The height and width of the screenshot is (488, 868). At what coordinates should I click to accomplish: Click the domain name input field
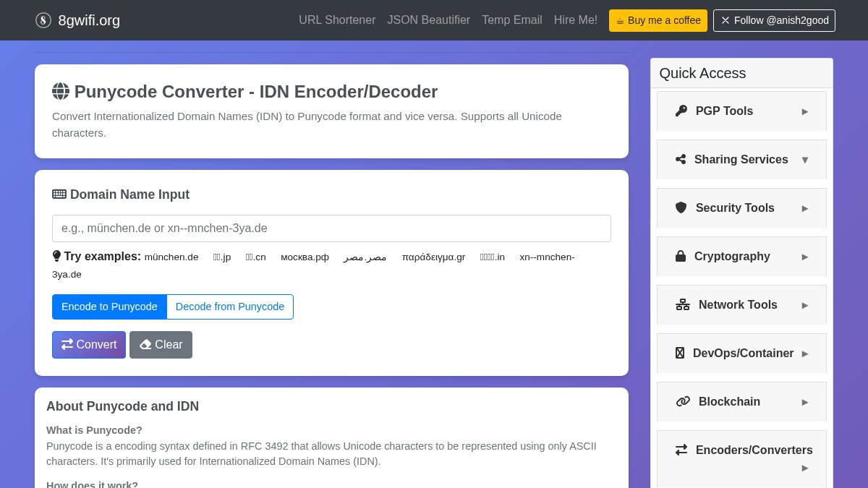pos(331,228)
